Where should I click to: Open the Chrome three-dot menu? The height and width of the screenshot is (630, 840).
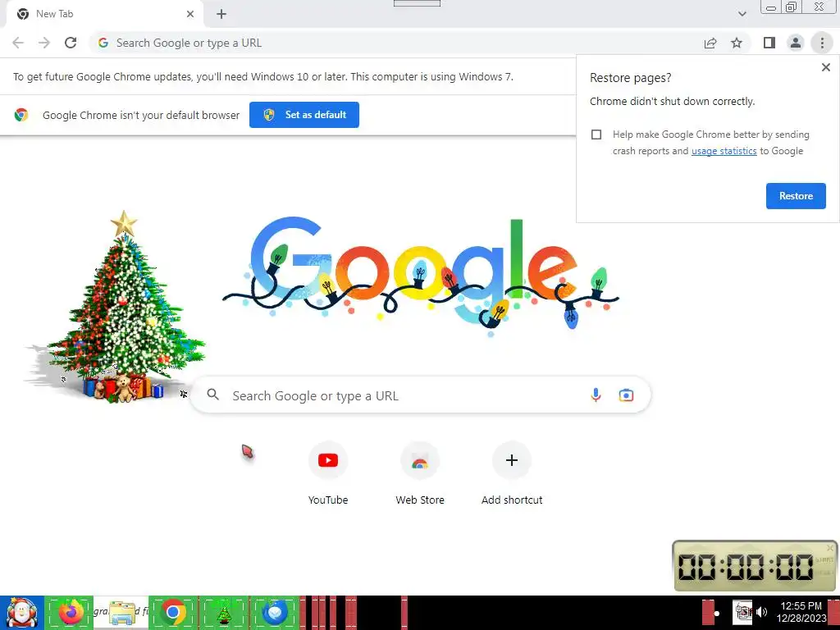[x=822, y=43]
